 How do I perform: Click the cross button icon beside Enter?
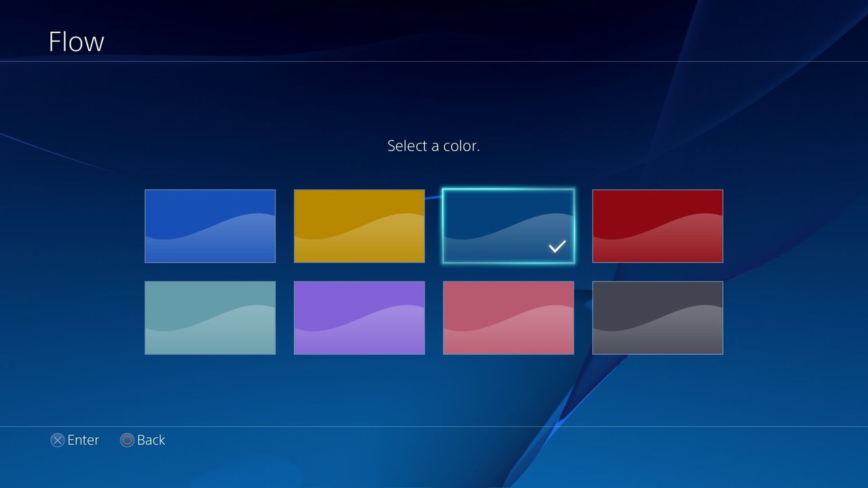(58, 441)
